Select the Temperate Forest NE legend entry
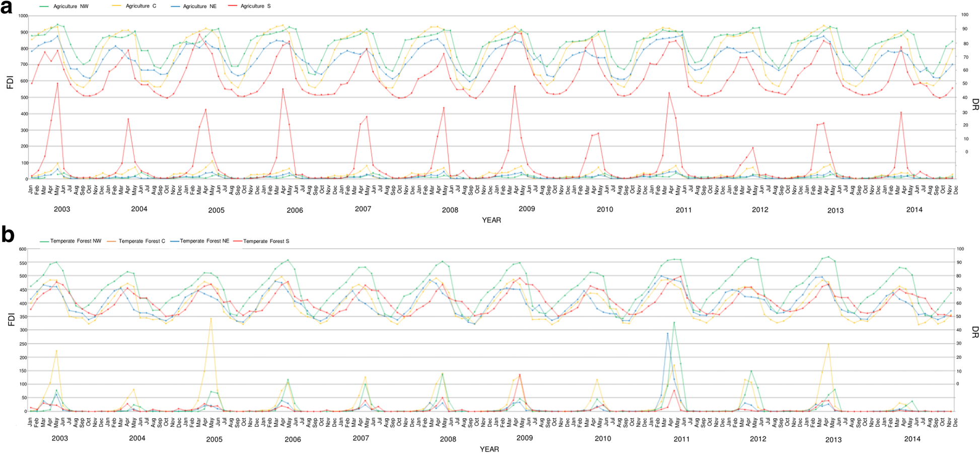Image resolution: width=980 pixels, height=453 pixels. 200,241
